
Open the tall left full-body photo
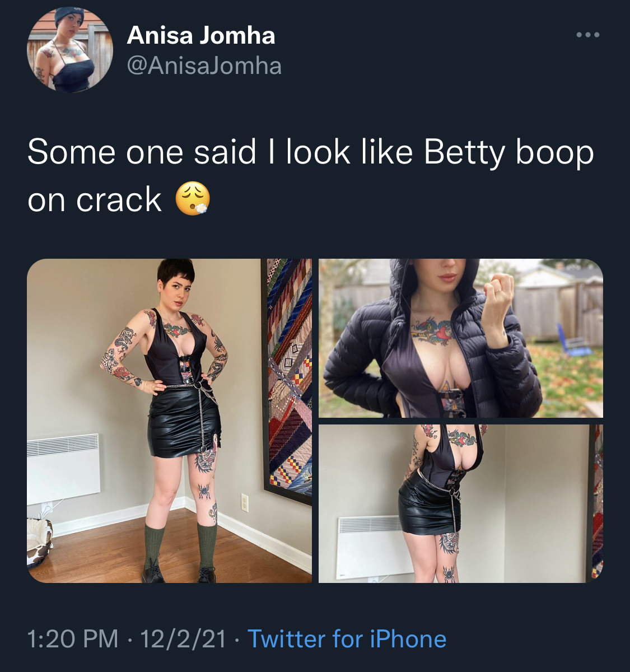tap(169, 421)
